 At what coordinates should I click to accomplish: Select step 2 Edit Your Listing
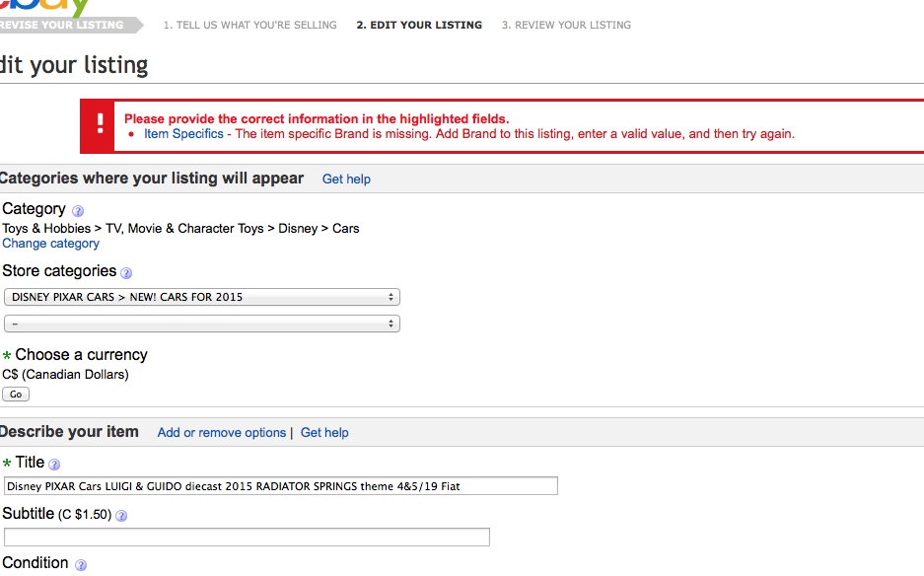[x=419, y=25]
